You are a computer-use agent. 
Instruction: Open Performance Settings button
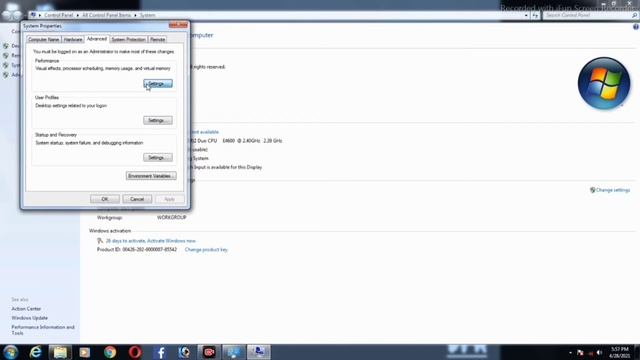pyautogui.click(x=158, y=84)
